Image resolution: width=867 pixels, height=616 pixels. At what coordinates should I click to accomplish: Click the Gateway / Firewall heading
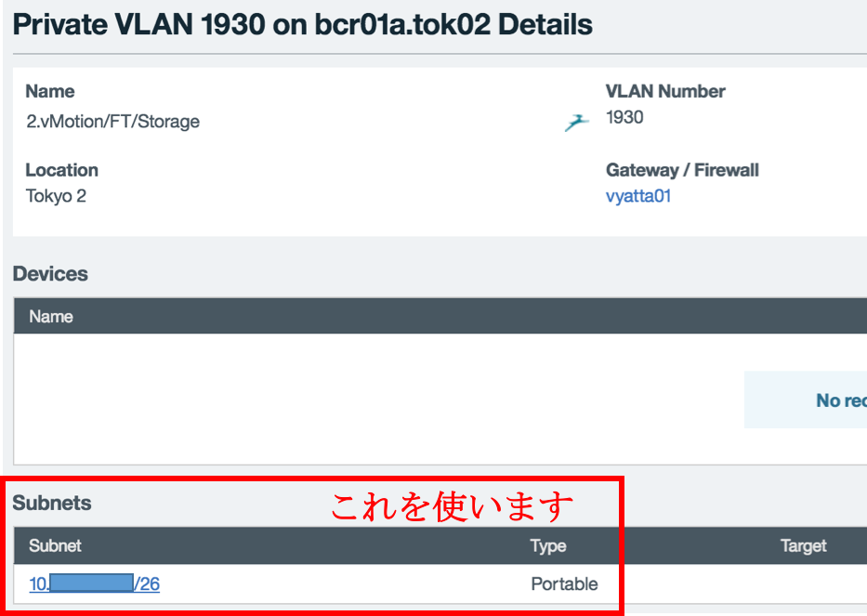pos(682,170)
